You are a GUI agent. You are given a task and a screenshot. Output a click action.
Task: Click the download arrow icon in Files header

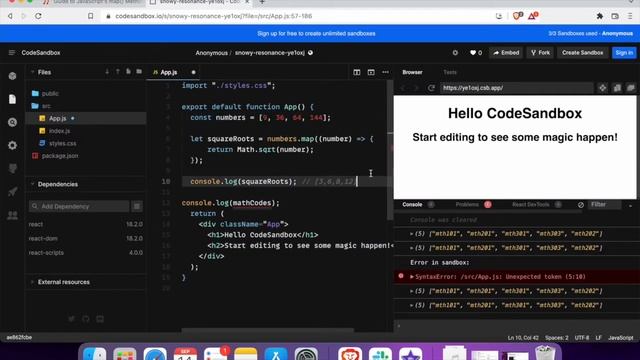(107, 72)
